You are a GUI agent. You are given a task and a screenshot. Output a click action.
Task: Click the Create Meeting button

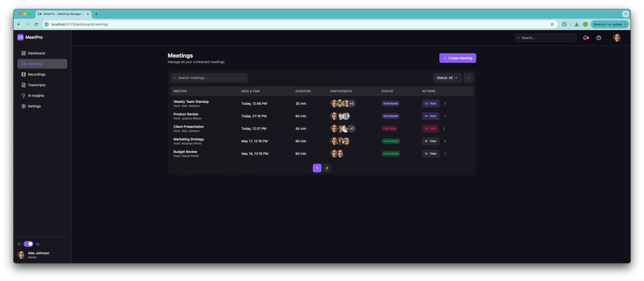point(457,58)
